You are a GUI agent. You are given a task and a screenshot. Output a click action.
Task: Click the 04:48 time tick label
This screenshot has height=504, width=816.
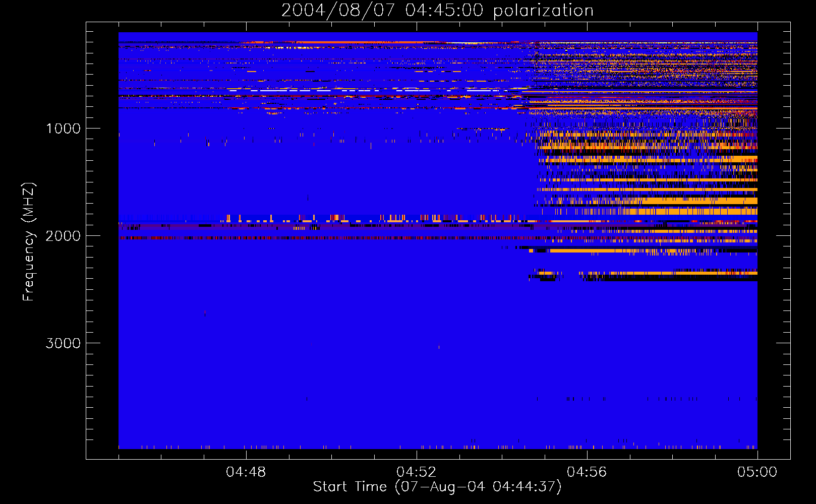[246, 472]
